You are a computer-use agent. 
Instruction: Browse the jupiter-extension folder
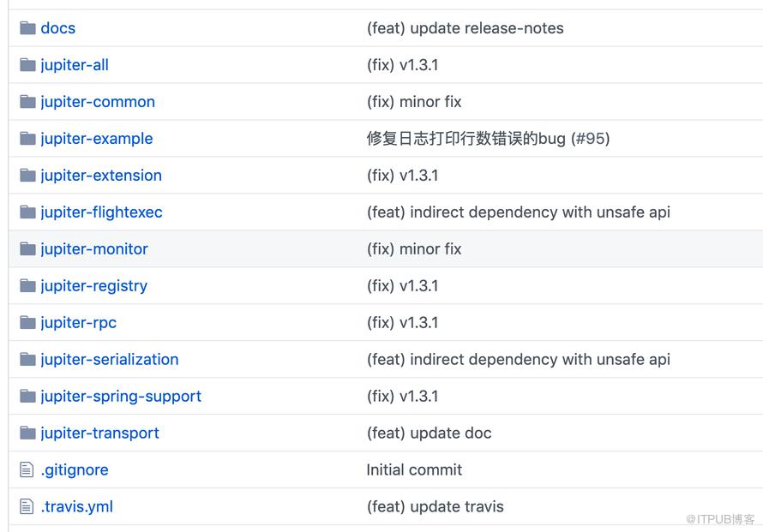(101, 175)
